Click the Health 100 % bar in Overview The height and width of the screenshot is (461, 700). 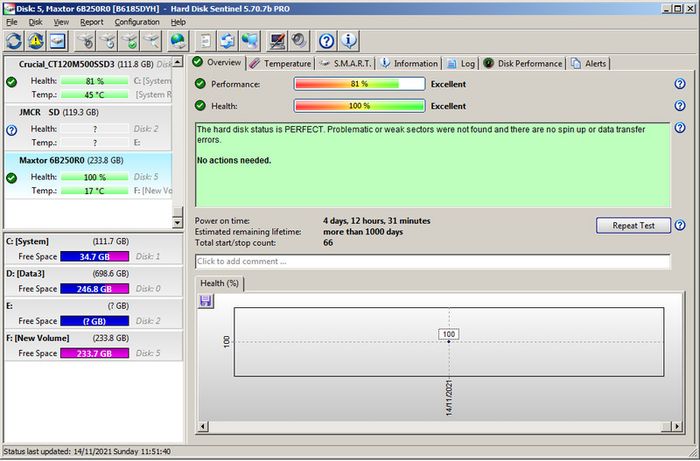(359, 106)
